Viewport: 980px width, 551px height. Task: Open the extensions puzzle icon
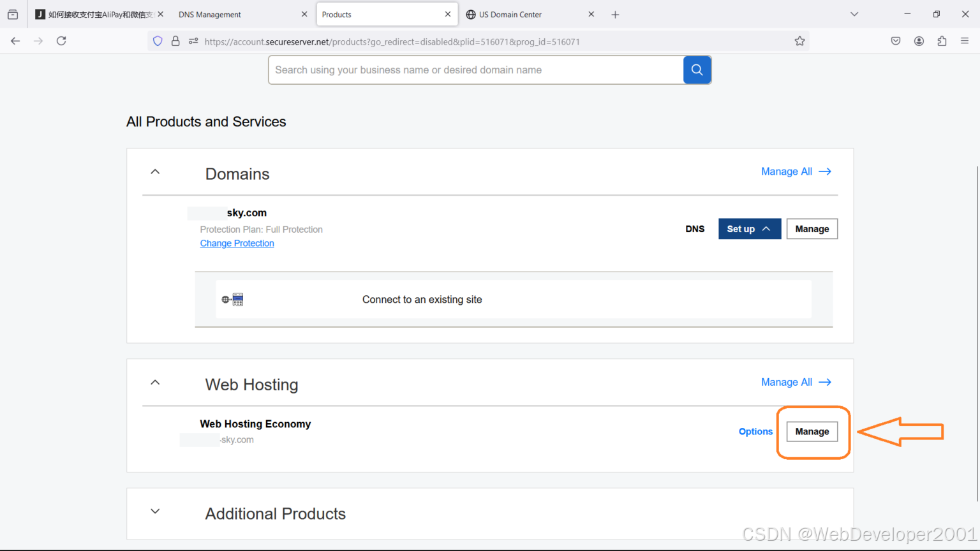point(942,41)
